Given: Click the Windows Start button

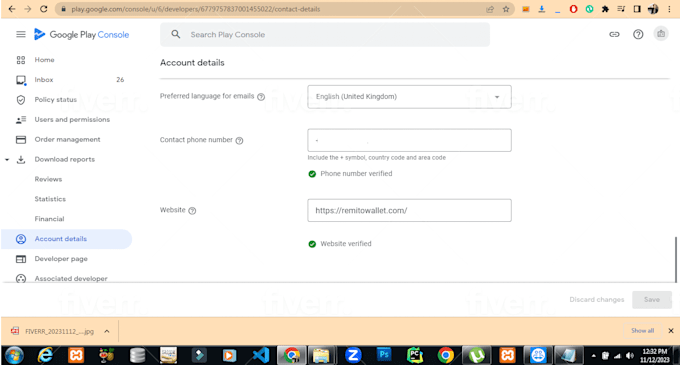Looking at the screenshot, I should pyautogui.click(x=14, y=355).
